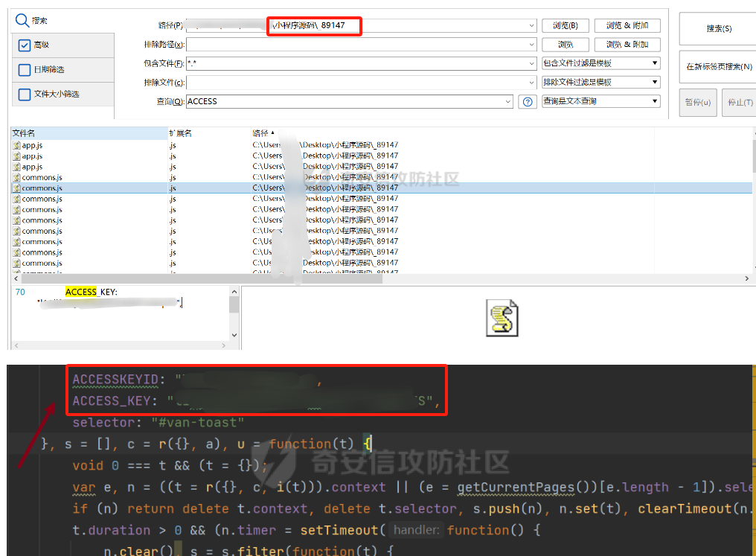
Task: Click the search magnifier icon
Action: pos(22,20)
